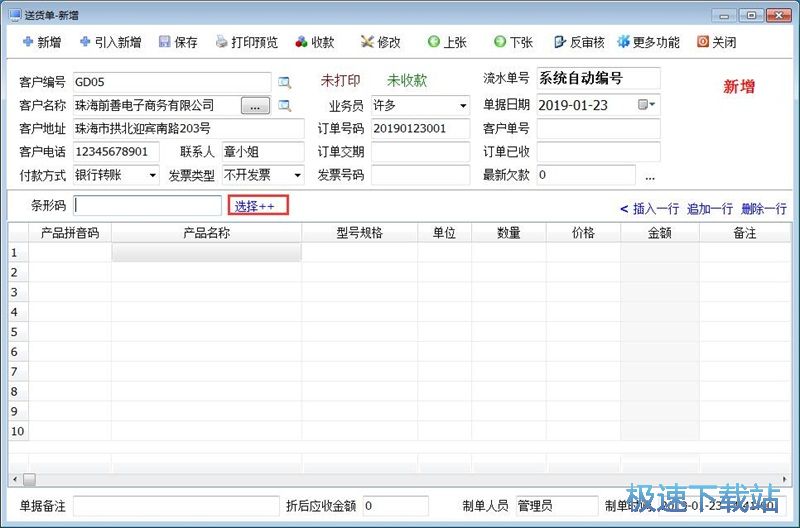Screen dimensions: 800x528
Task: Click the 收款 payment button
Action: [315, 42]
